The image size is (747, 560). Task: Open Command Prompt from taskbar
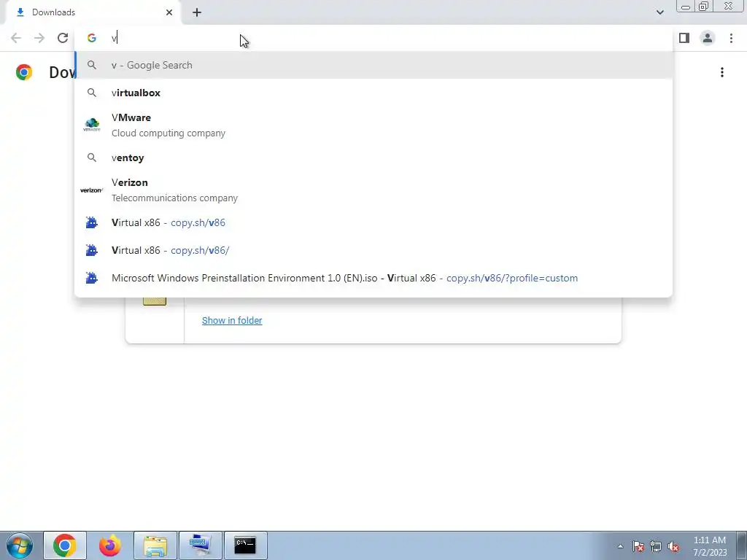coord(245,545)
